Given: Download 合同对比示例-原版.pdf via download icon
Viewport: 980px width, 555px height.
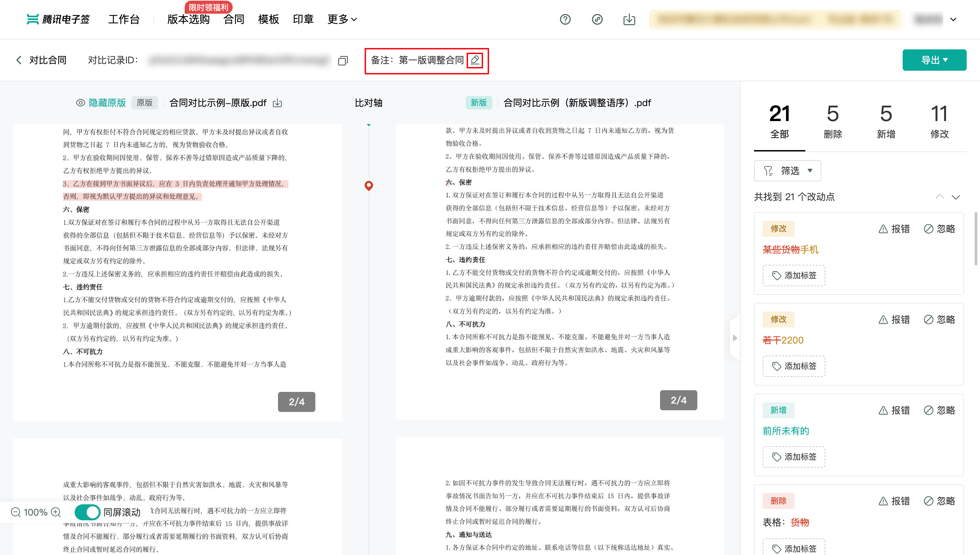Looking at the screenshot, I should (x=277, y=103).
